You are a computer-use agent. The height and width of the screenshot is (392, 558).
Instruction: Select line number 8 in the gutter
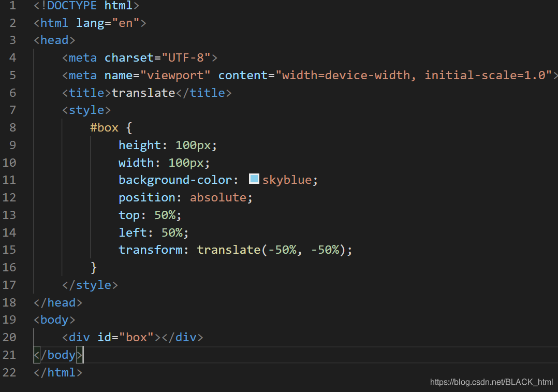coord(13,127)
